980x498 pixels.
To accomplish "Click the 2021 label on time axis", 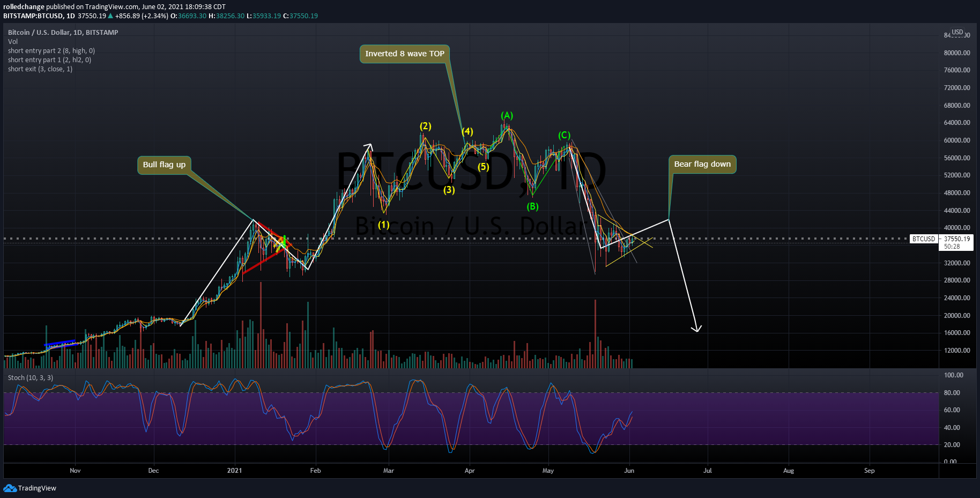I will tap(234, 471).
